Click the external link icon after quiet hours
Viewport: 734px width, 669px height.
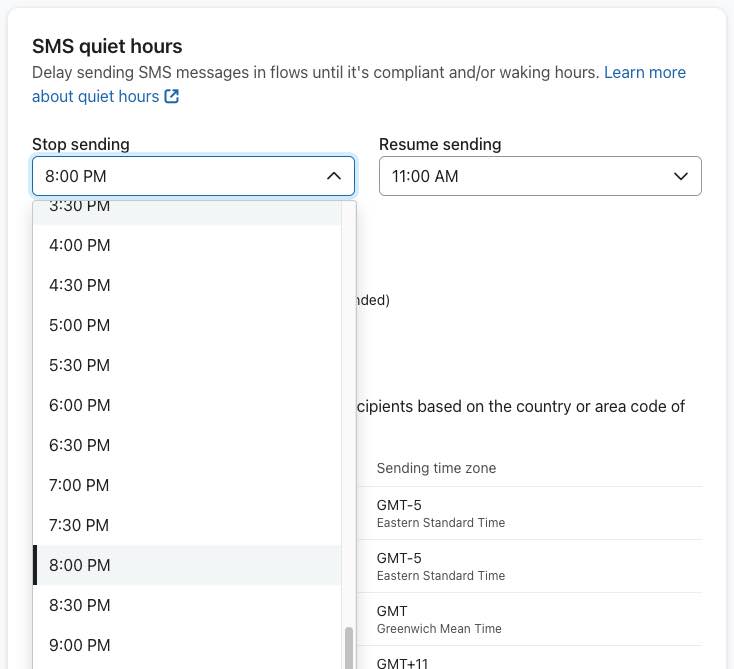click(x=172, y=96)
